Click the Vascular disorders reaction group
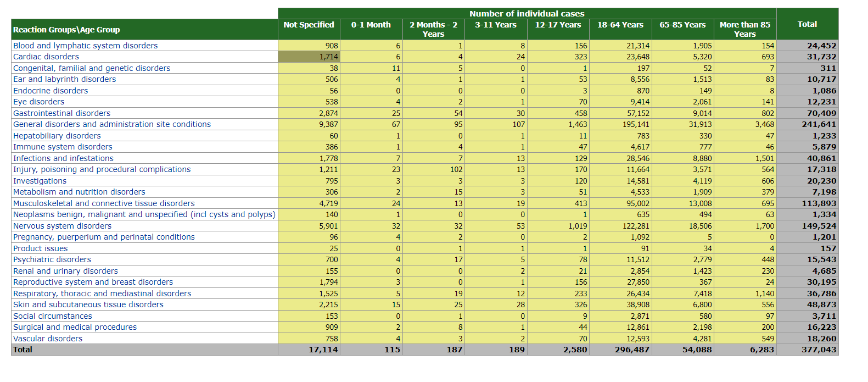This screenshot has width=868, height=382. pos(48,339)
